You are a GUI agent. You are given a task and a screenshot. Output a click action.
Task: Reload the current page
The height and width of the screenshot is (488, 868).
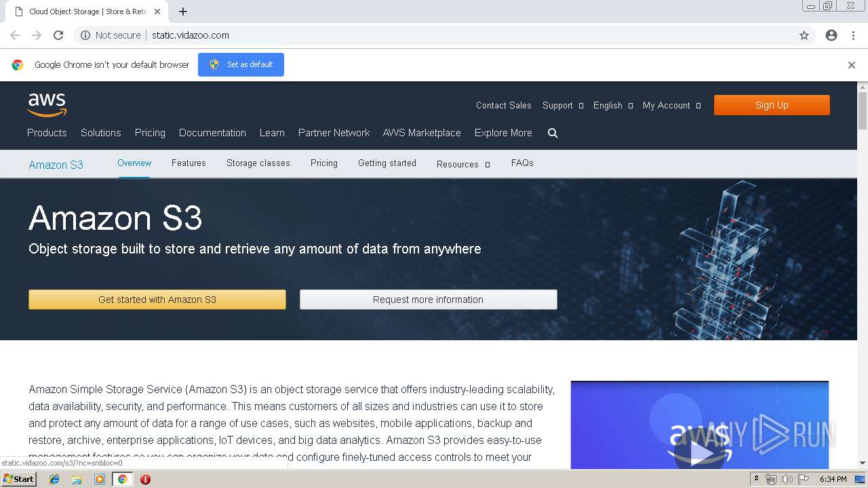tap(58, 35)
